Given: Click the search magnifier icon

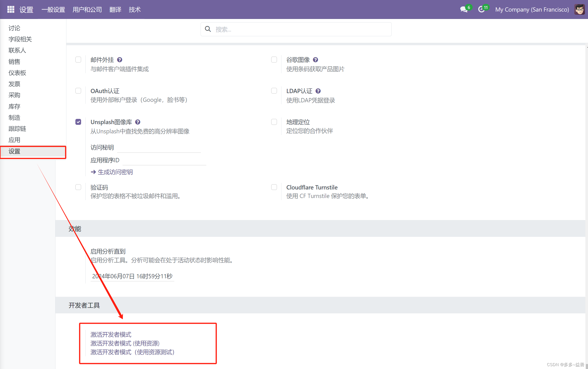Looking at the screenshot, I should [208, 29].
